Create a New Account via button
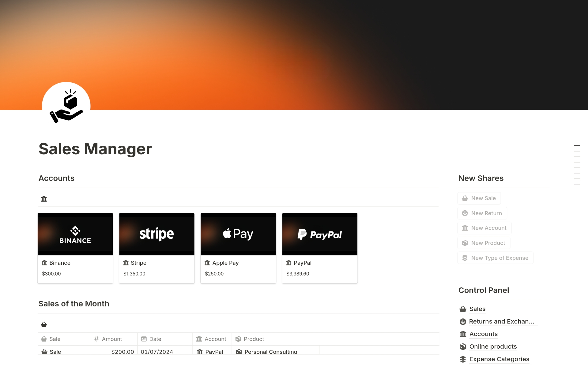This screenshot has width=588, height=367. tap(484, 228)
